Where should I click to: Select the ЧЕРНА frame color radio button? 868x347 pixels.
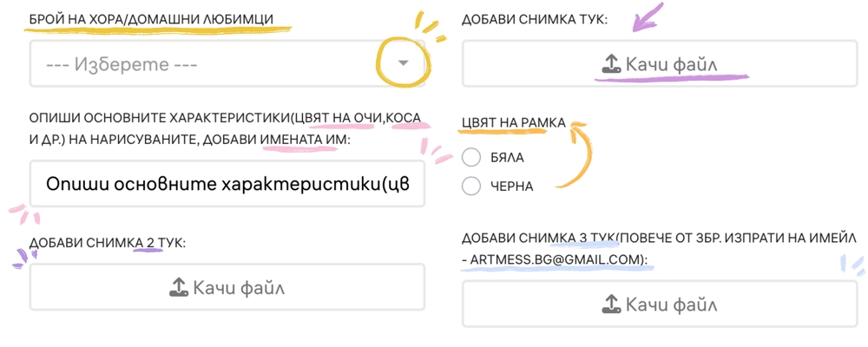tap(471, 187)
